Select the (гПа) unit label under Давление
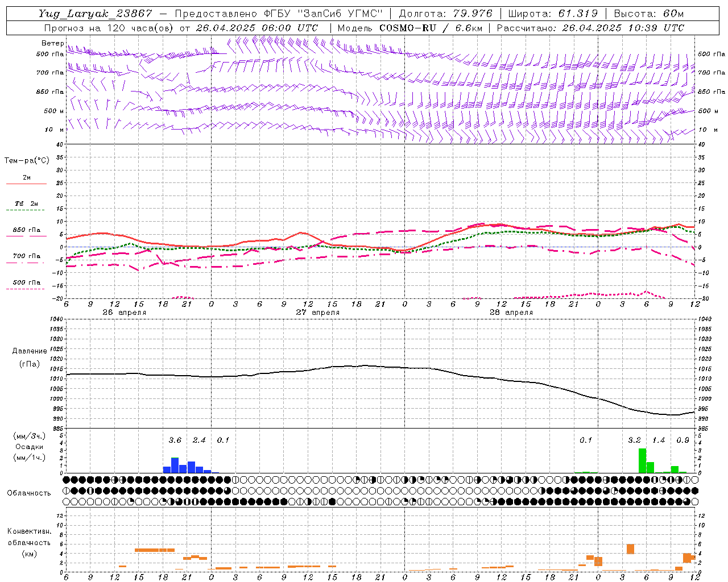This screenshot has height=582, width=728. pyautogui.click(x=29, y=364)
